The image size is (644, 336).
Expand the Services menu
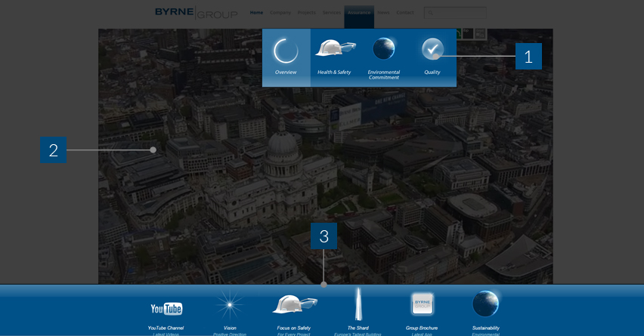click(x=331, y=13)
